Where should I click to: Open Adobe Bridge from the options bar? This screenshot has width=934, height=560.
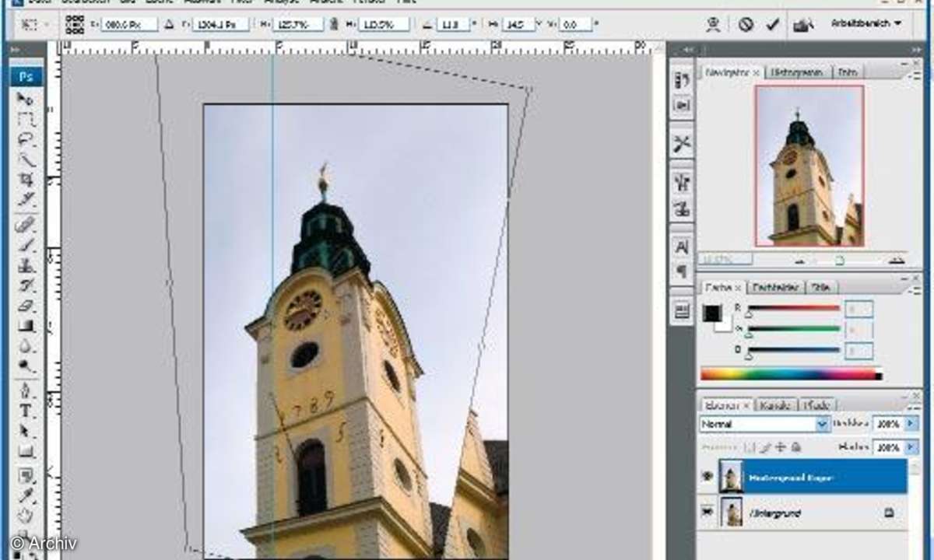[x=802, y=25]
